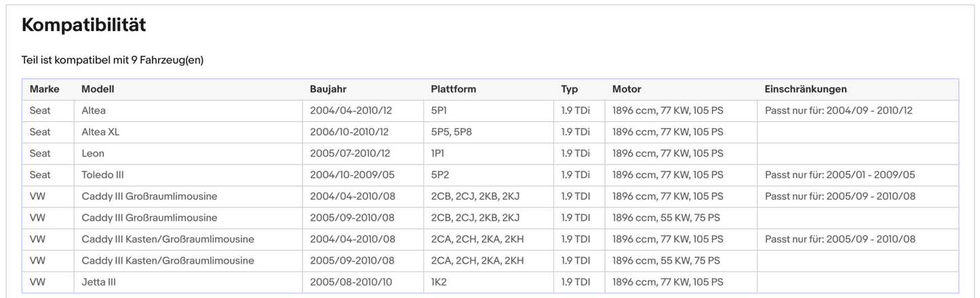Select the Motor column header
This screenshot has height=298, width=980.
(x=626, y=89)
